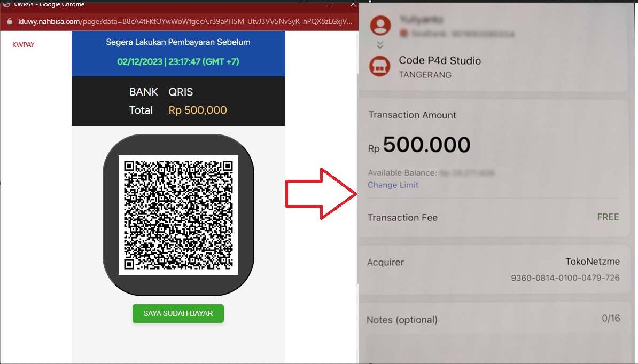Click the 'FREE' transaction fee value

pos(608,217)
